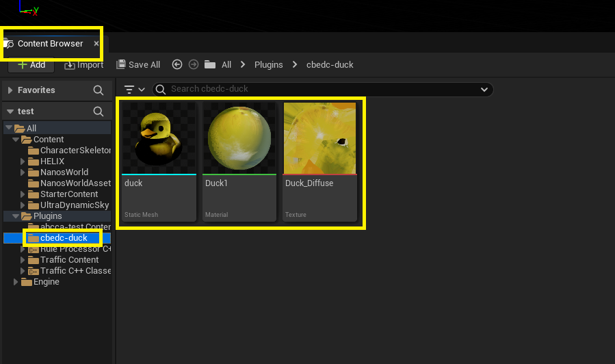
Task: Click the HELIX folder icon in tree
Action: coord(34,161)
